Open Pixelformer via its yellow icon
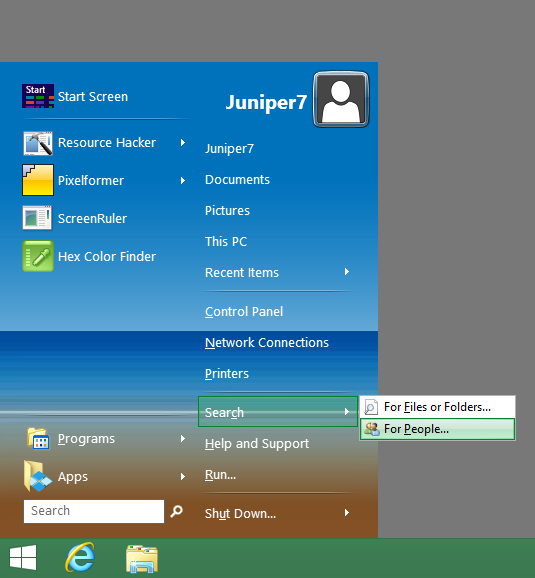The height and width of the screenshot is (578, 535). pos(38,180)
